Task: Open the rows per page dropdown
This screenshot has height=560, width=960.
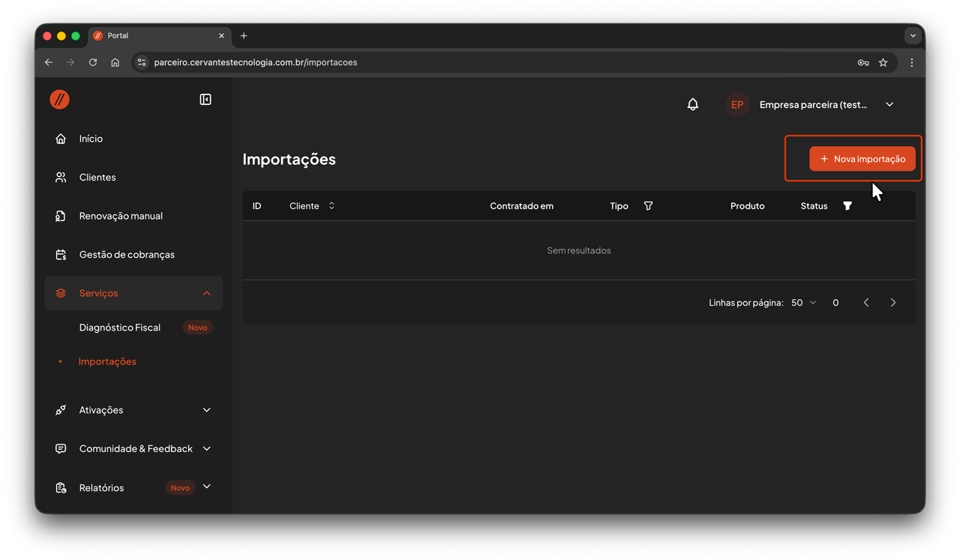Action: pyautogui.click(x=803, y=303)
